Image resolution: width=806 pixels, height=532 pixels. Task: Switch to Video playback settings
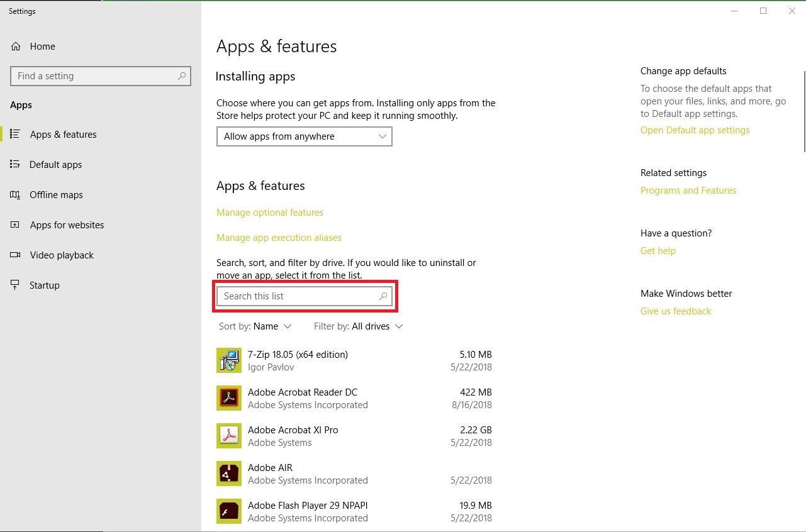(x=61, y=255)
